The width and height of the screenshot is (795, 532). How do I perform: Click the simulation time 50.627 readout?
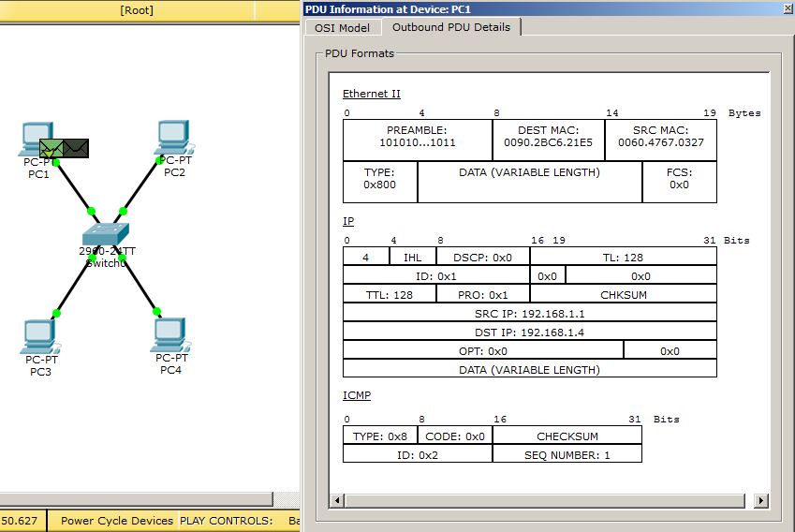pyautogui.click(x=20, y=521)
